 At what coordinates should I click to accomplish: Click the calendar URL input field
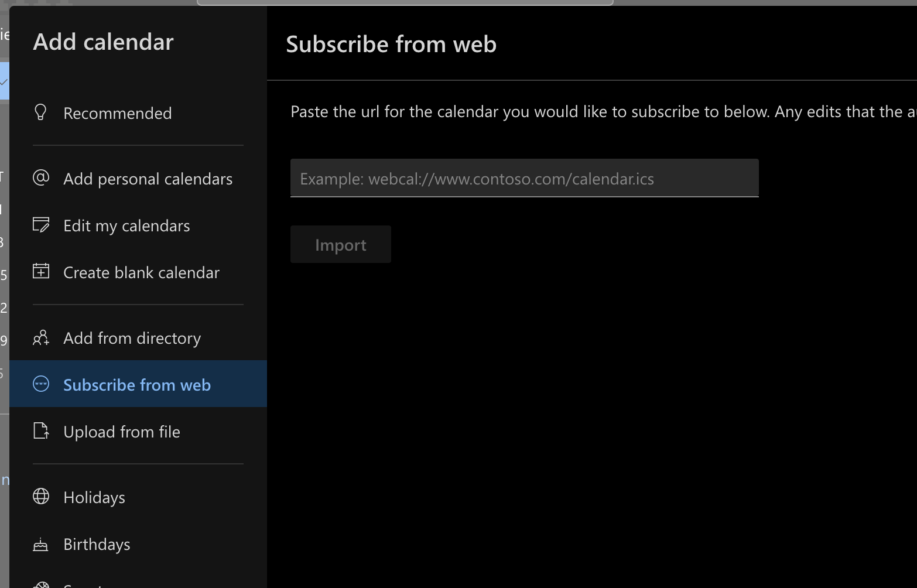(x=524, y=178)
